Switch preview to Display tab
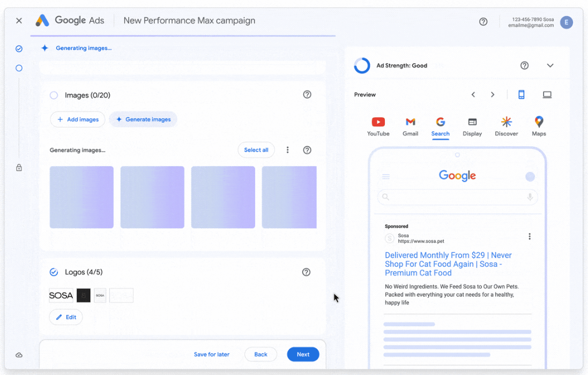 [472, 126]
